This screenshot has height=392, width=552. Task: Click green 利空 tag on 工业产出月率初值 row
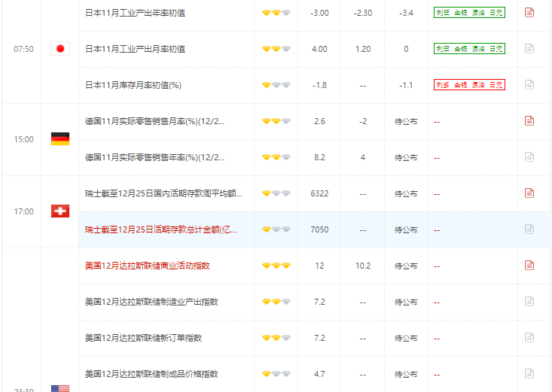click(469, 49)
